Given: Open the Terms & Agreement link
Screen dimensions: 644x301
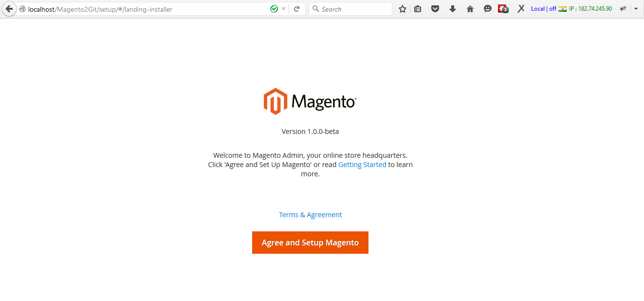Looking at the screenshot, I should coord(310,215).
